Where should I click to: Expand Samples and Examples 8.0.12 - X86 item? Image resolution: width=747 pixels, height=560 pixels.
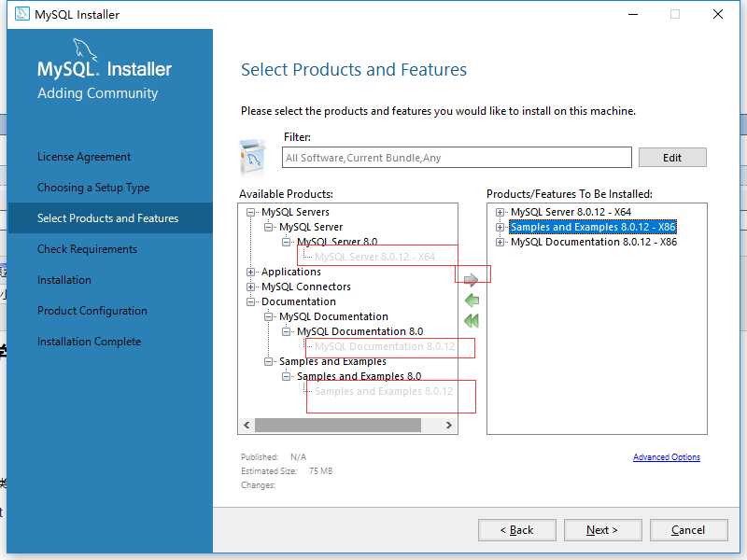pos(500,227)
